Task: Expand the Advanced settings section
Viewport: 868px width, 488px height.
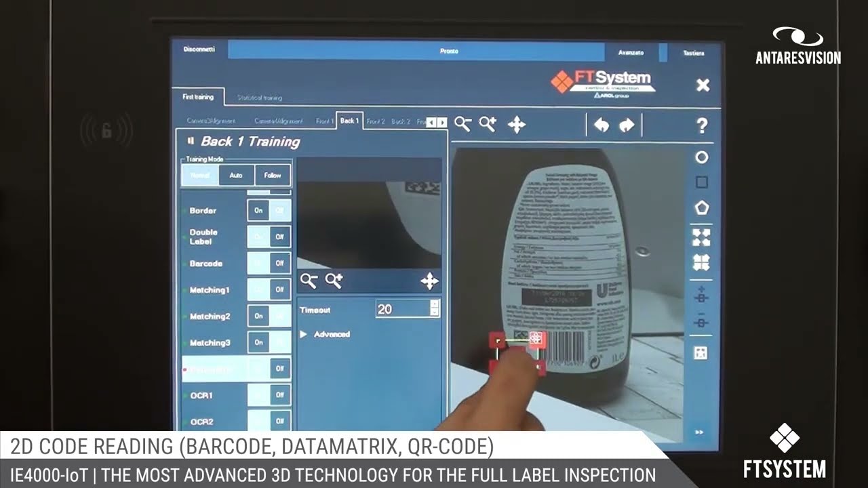Action: [x=325, y=334]
